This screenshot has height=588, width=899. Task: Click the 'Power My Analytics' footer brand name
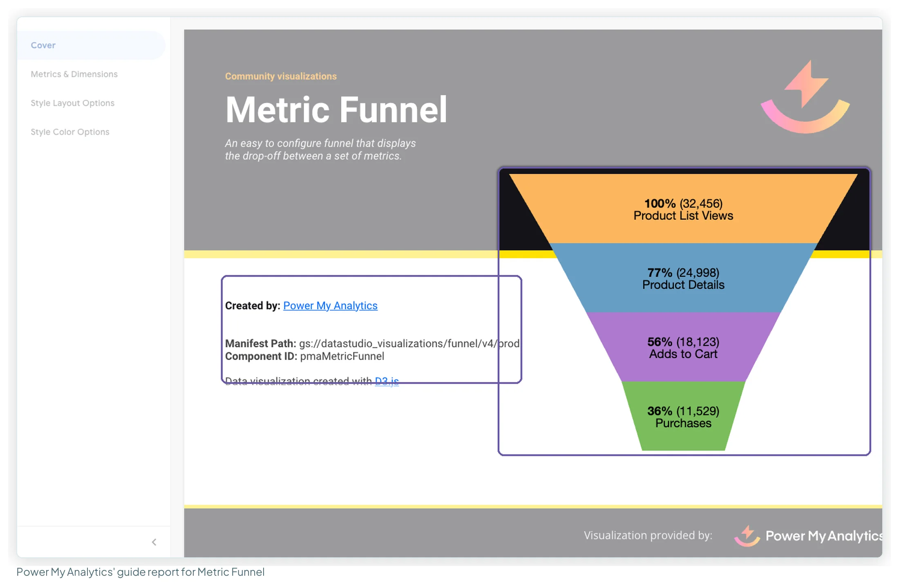[x=824, y=536]
